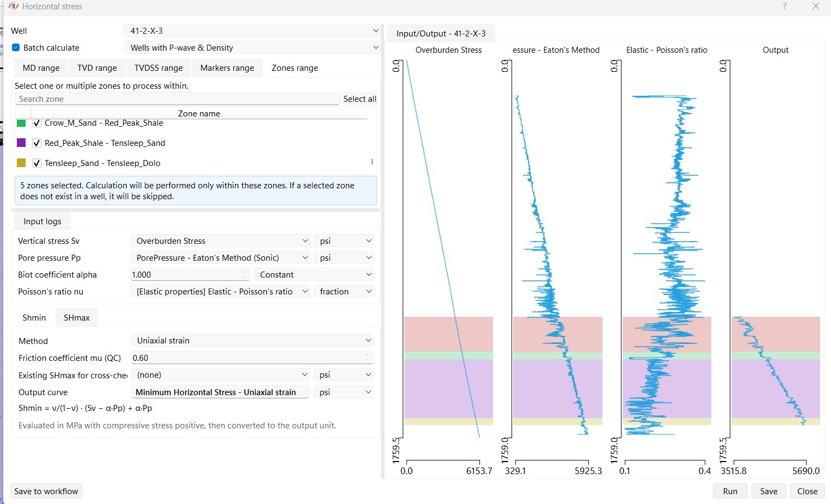Uncheck the Crow_M_Sand - Red_Peak_Shale zone
Image resolution: width=831 pixels, height=504 pixels.
36,123
